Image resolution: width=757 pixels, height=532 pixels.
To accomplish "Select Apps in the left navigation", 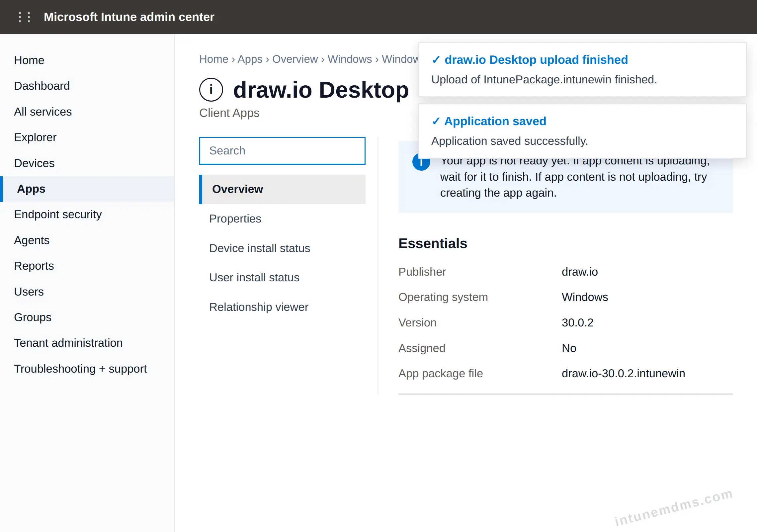I will coord(87,189).
